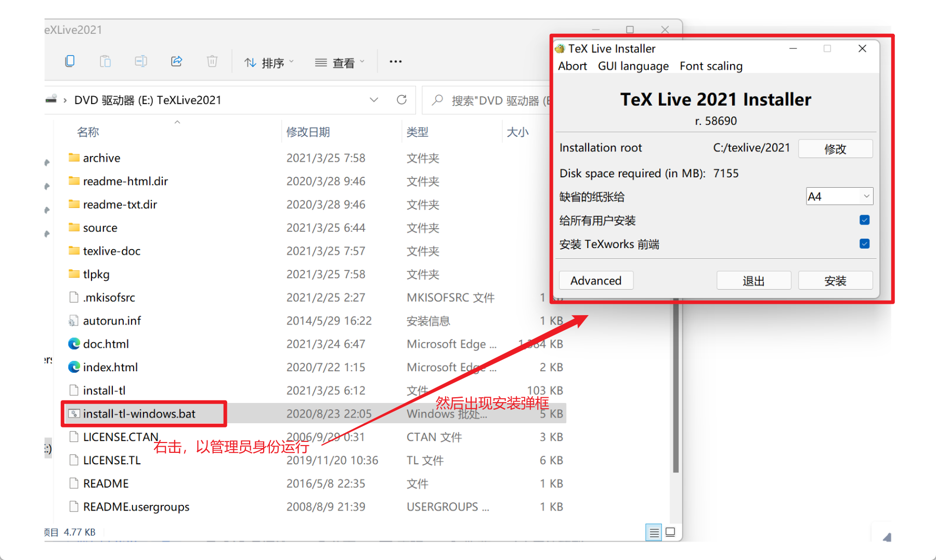936x560 pixels.
Task: Toggle 安装 TeXworks 前端 checkbox
Action: click(x=864, y=244)
